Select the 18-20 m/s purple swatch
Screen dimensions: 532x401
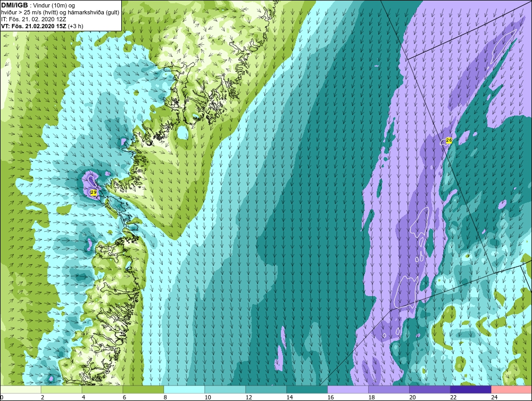click(x=389, y=389)
